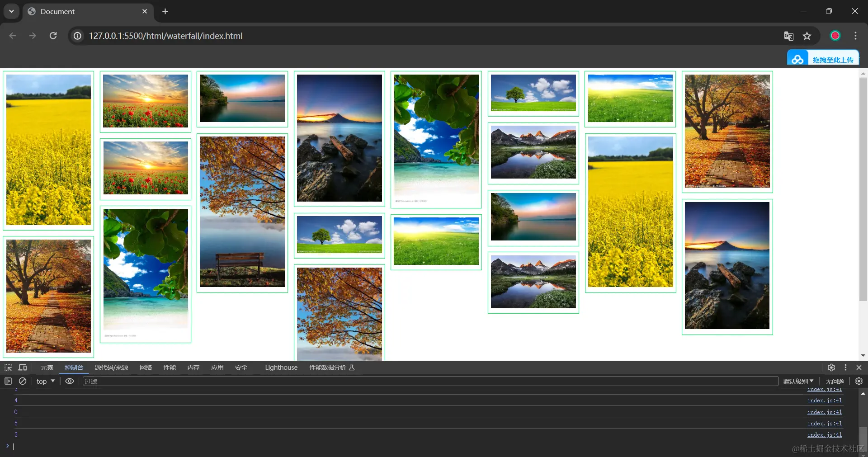
Task: Close the Document tab
Action: point(145,11)
